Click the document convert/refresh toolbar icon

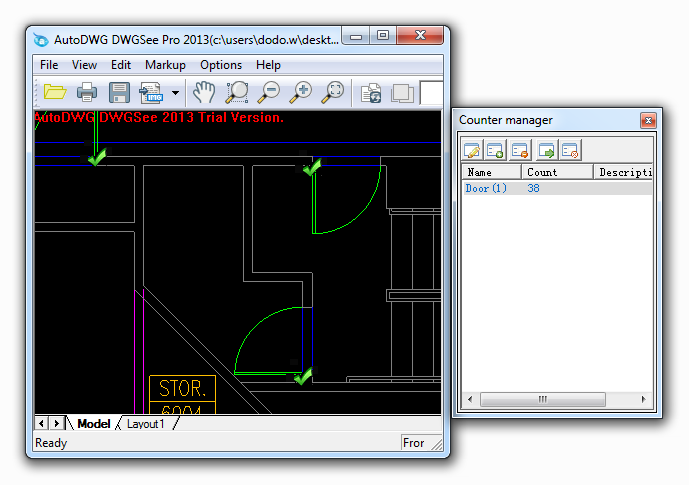(x=371, y=93)
